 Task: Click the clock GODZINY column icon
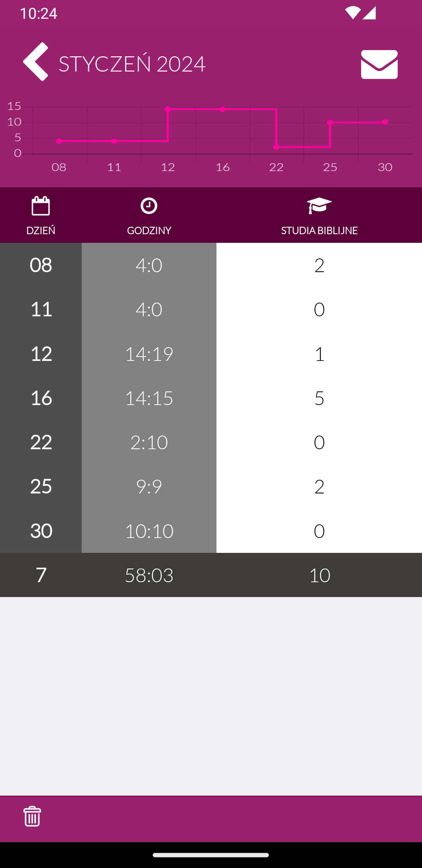(x=149, y=206)
